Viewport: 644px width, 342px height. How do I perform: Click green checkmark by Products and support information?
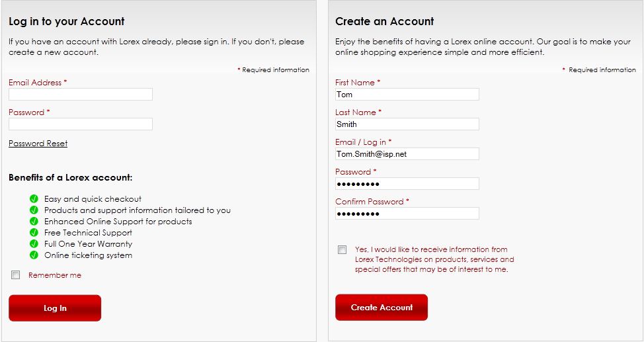[34, 210]
